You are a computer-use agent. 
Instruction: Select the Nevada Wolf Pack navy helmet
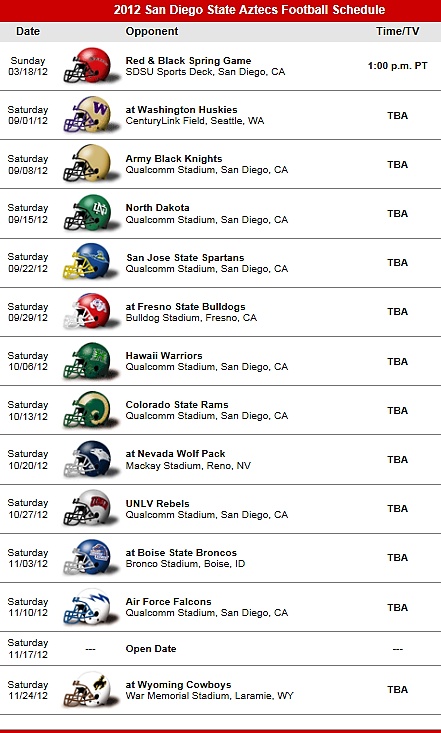point(87,459)
